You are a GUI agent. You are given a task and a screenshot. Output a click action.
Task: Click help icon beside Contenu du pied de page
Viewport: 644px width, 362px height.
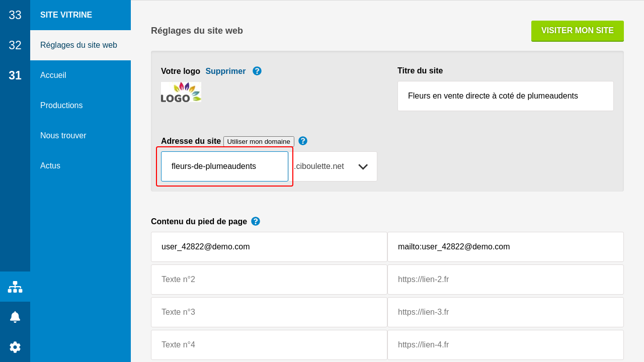[256, 221]
